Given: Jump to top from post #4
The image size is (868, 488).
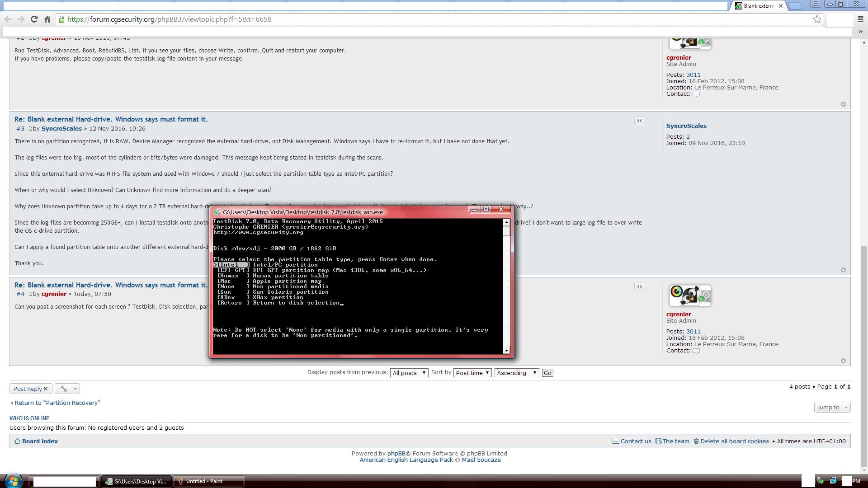Looking at the screenshot, I should pos(843,361).
